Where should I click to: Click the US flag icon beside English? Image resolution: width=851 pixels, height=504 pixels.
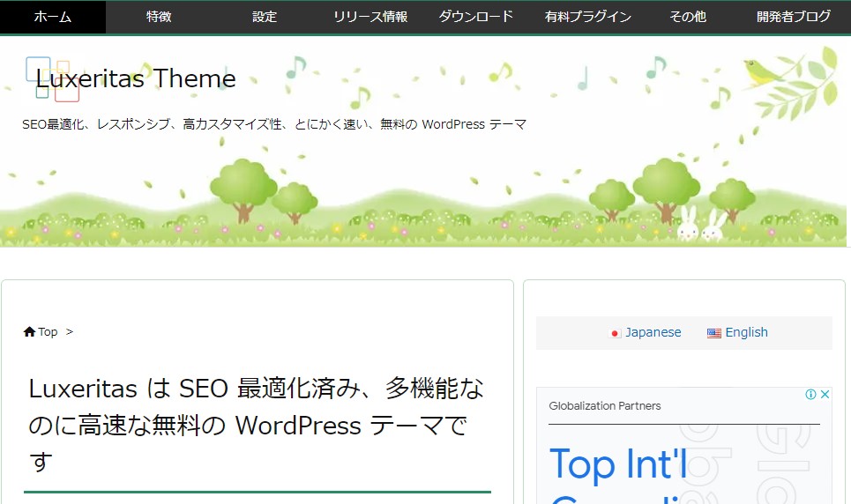pyautogui.click(x=714, y=333)
